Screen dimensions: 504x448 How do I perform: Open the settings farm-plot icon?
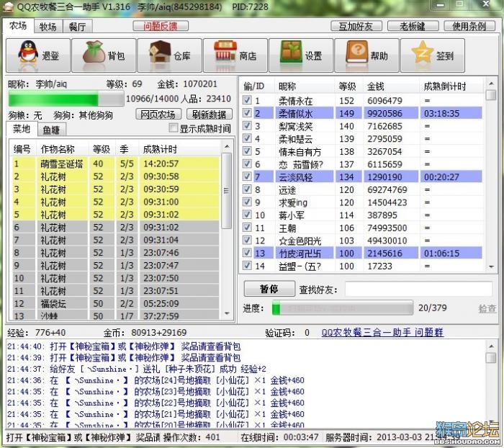pos(291,51)
